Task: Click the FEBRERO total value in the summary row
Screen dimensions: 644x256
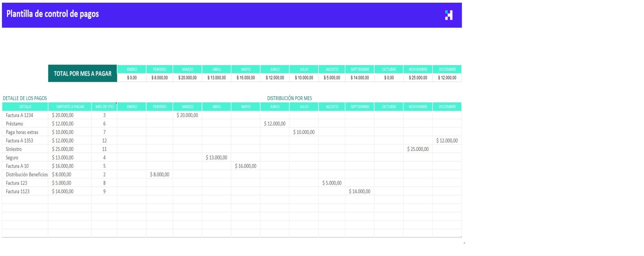Action: coord(160,78)
